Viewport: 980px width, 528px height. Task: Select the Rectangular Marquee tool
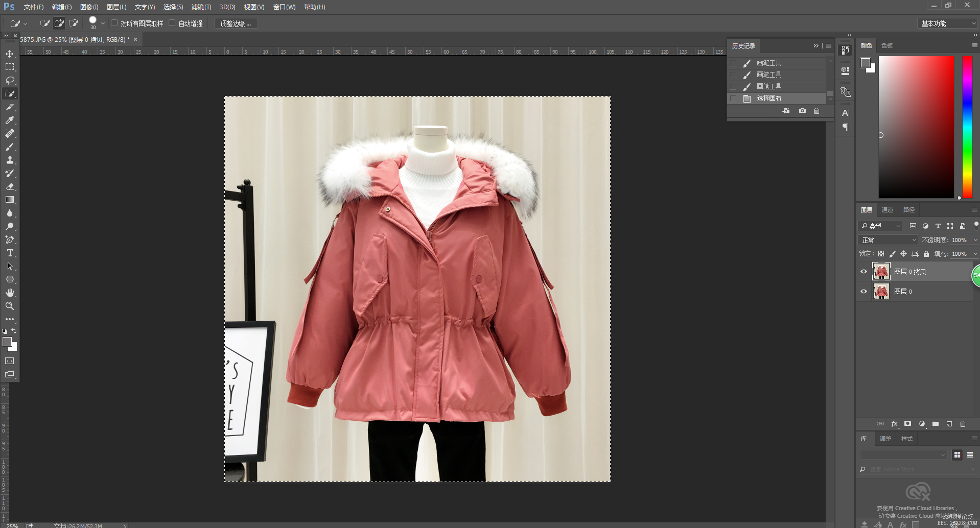[x=10, y=67]
